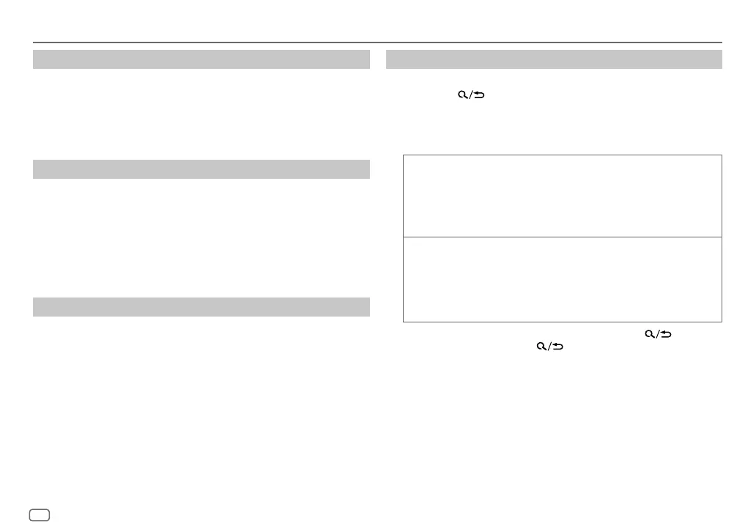Click the thin horizontal rule across the page top
This screenshot has width=756, height=532.
[x=377, y=43]
